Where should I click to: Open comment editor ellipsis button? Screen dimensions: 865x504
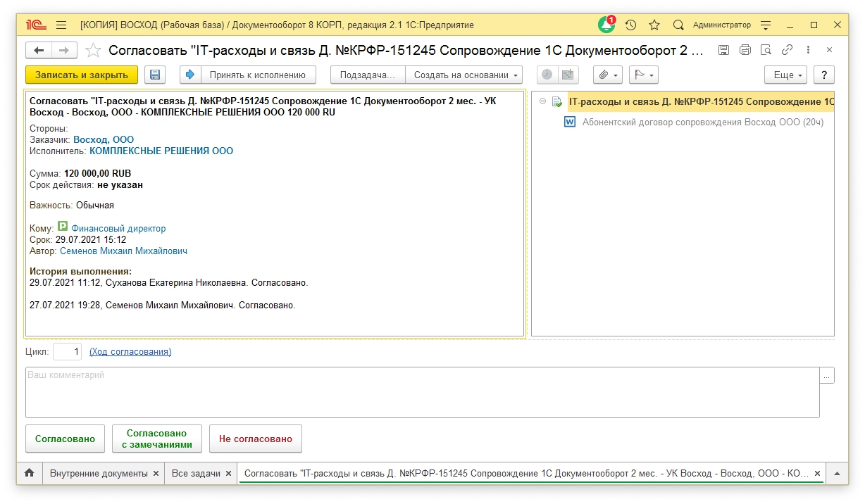click(827, 375)
